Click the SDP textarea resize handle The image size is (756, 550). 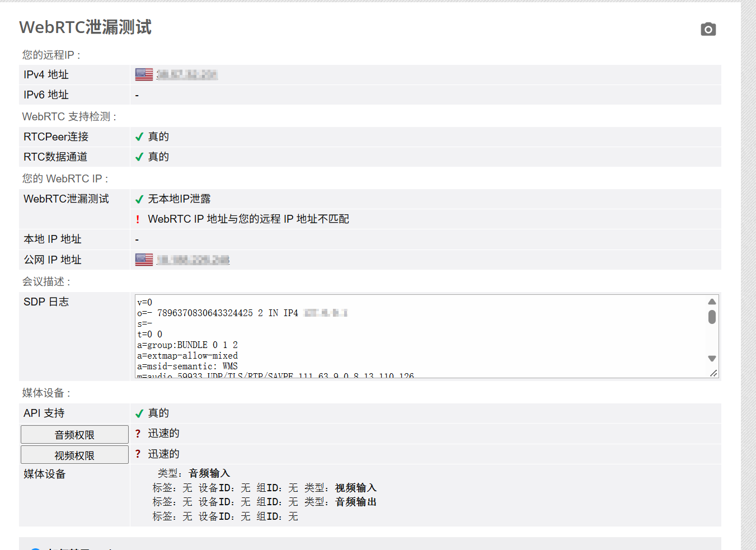pyautogui.click(x=713, y=373)
